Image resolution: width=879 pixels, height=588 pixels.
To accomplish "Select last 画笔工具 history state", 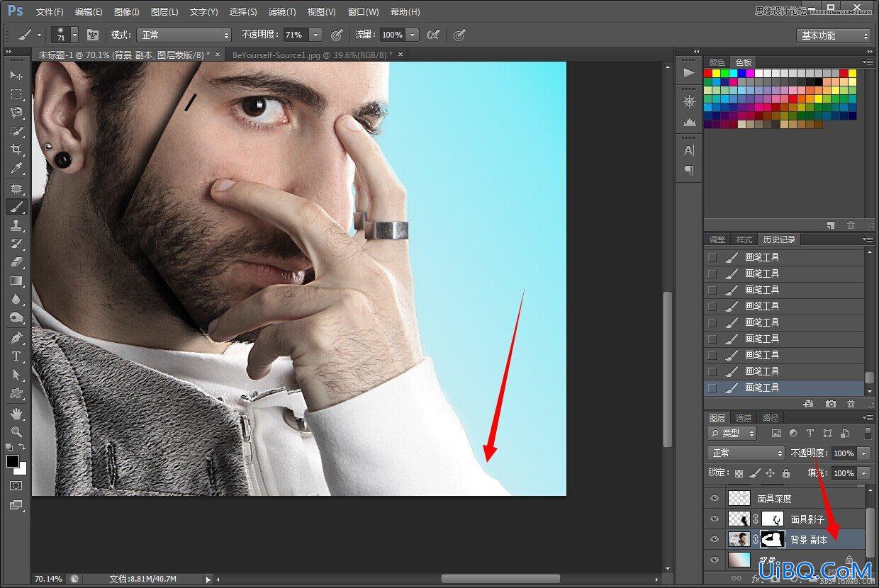I will click(785, 388).
